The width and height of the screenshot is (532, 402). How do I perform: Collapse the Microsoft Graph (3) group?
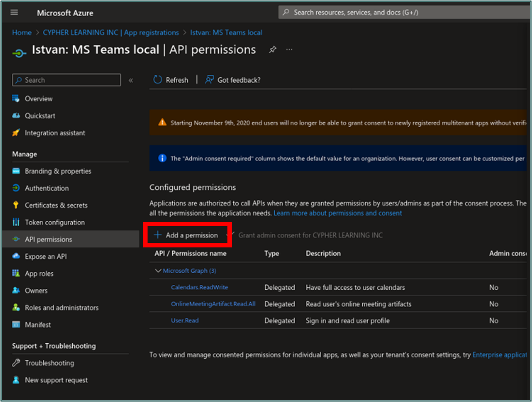coord(158,270)
